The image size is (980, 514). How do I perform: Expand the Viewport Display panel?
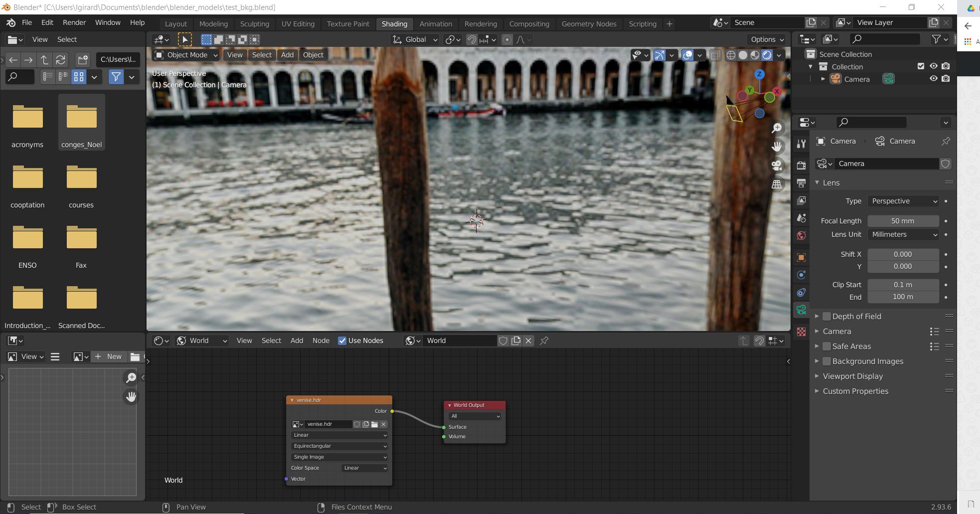(852, 376)
